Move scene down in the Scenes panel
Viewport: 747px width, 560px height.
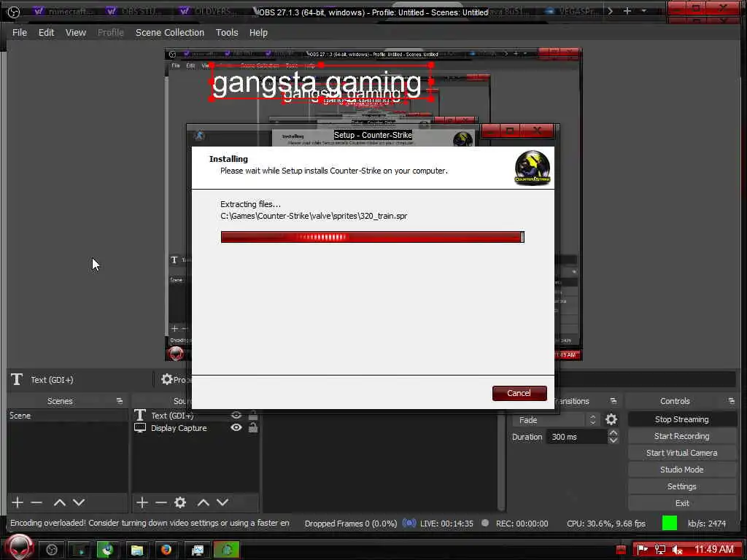(x=79, y=502)
